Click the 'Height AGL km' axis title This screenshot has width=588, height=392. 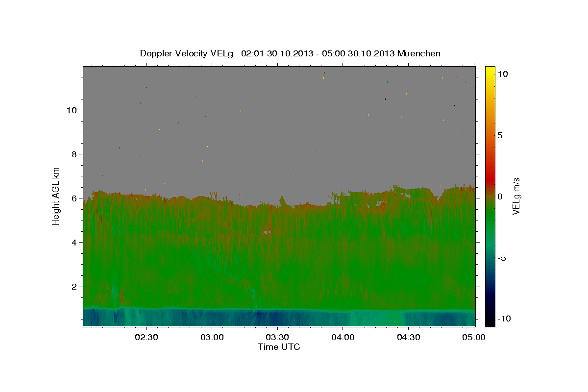(56, 196)
